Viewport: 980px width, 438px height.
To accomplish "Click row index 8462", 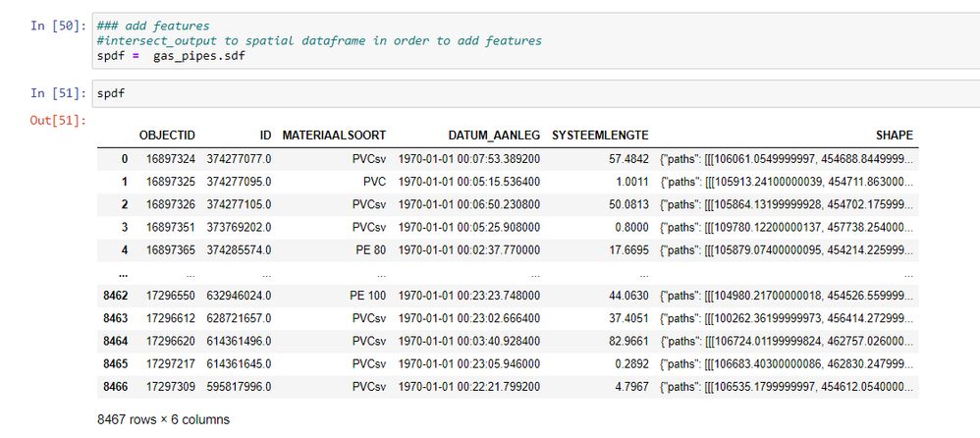I will (116, 295).
